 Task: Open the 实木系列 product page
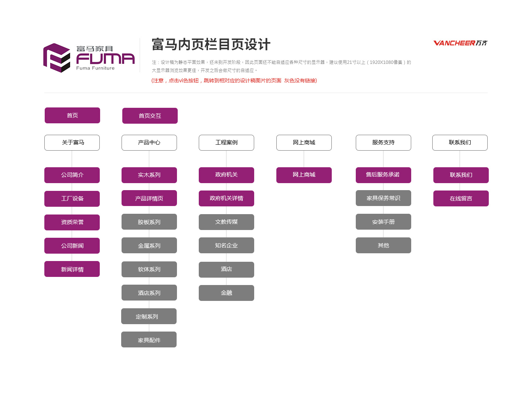coord(149,175)
